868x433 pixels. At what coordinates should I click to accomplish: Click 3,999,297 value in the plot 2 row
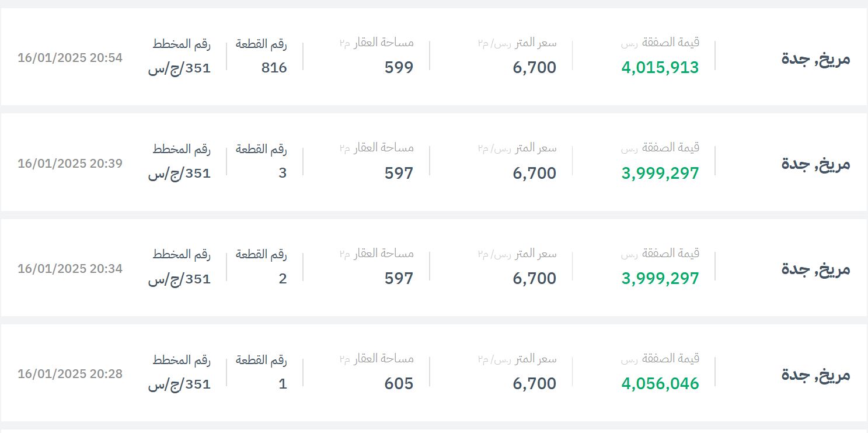[660, 279]
